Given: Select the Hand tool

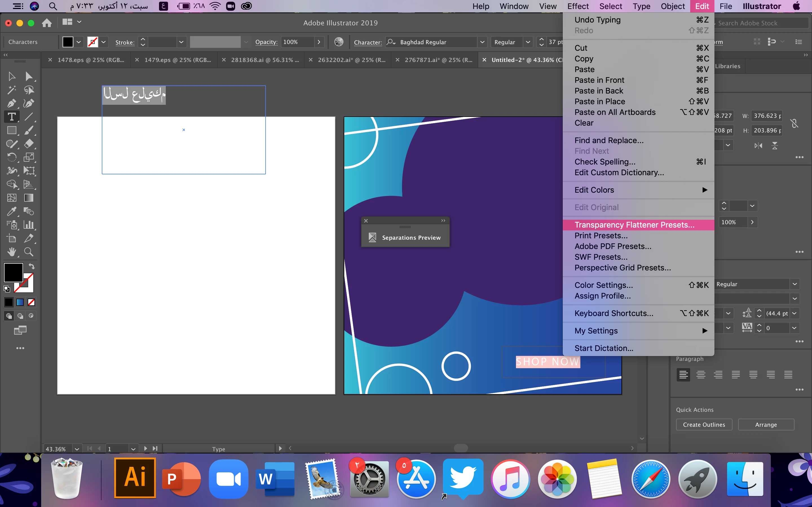Looking at the screenshot, I should tap(11, 252).
